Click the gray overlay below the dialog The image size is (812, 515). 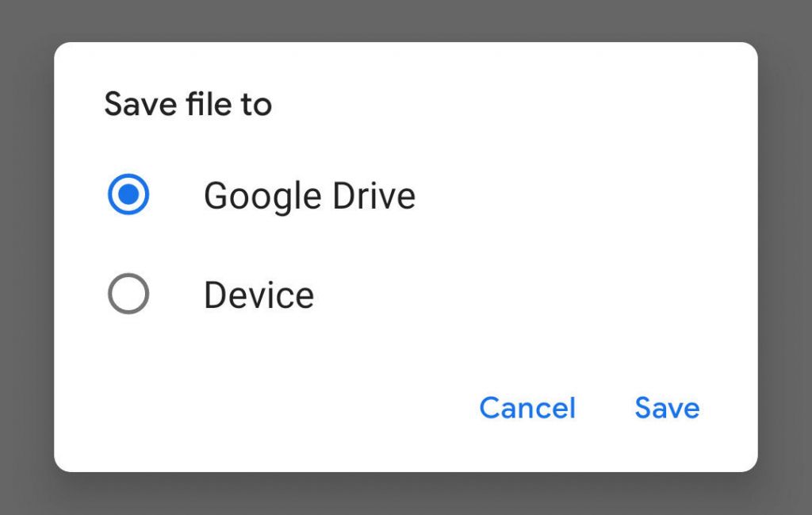click(x=406, y=495)
